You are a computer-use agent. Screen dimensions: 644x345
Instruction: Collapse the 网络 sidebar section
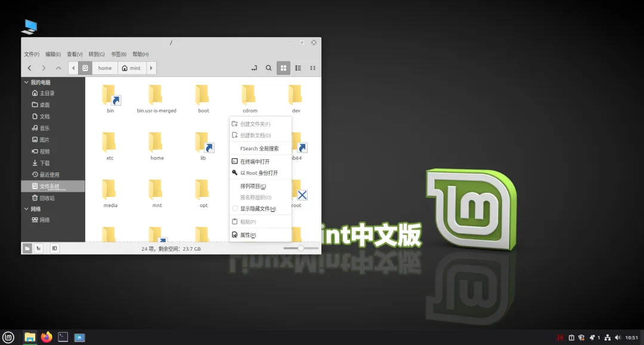click(x=26, y=209)
